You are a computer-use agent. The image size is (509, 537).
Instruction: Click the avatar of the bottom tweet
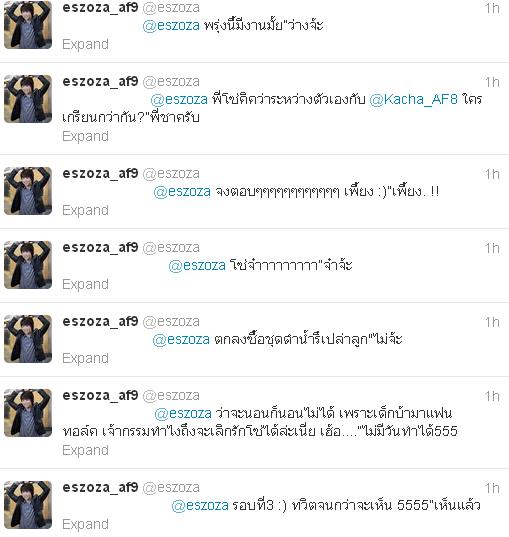pos(28,505)
